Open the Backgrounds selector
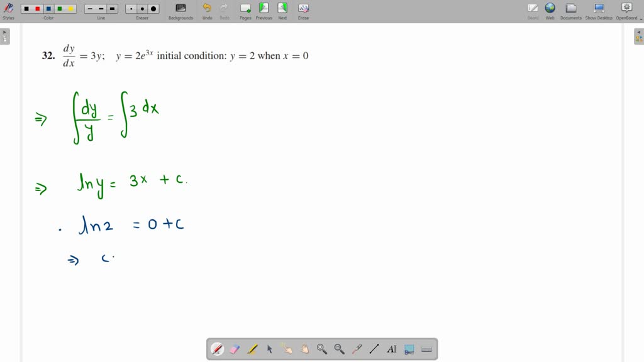 180,11
